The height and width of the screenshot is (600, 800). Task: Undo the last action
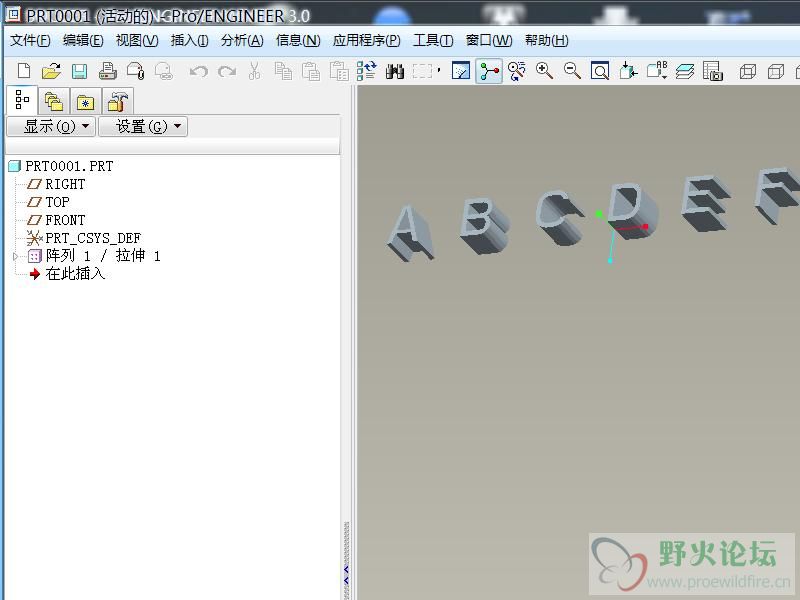coord(198,71)
